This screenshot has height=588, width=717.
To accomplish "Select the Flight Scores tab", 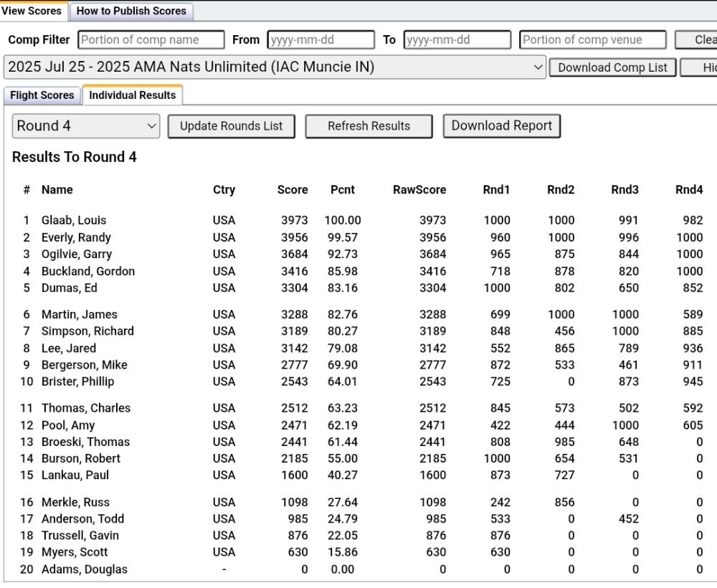I will coord(42,95).
